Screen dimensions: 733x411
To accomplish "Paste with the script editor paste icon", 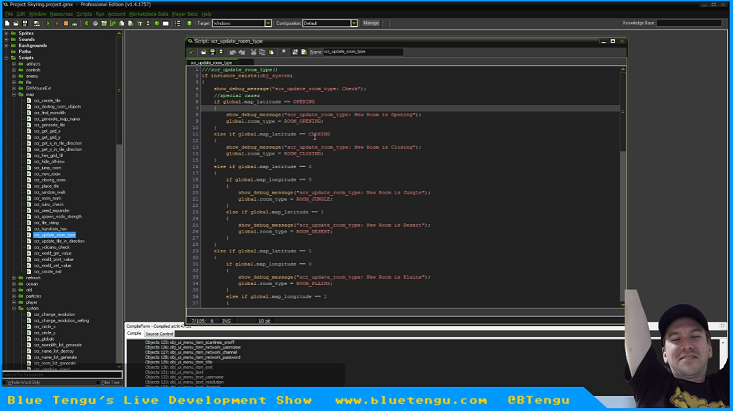I will [271, 52].
